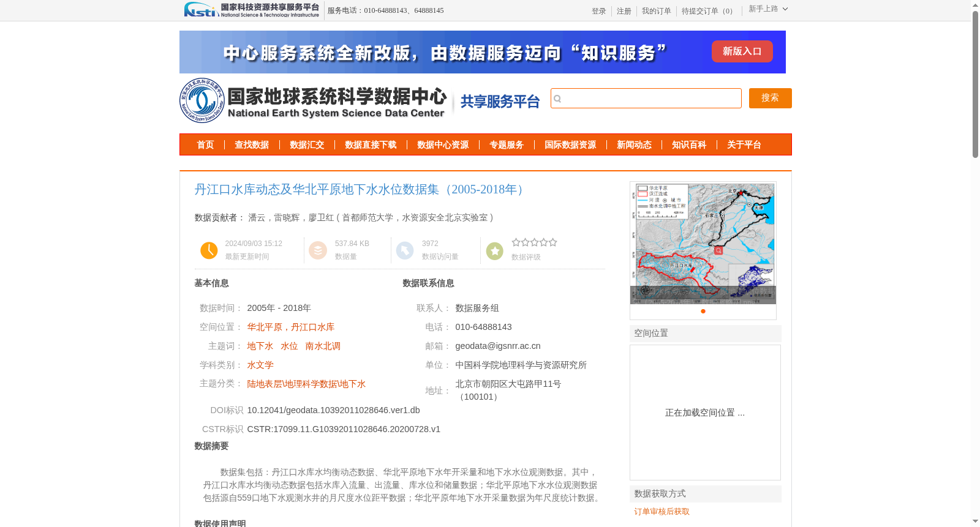The height and width of the screenshot is (527, 980).
Task: Open the 数据中心资源 menu item
Action: (x=443, y=145)
